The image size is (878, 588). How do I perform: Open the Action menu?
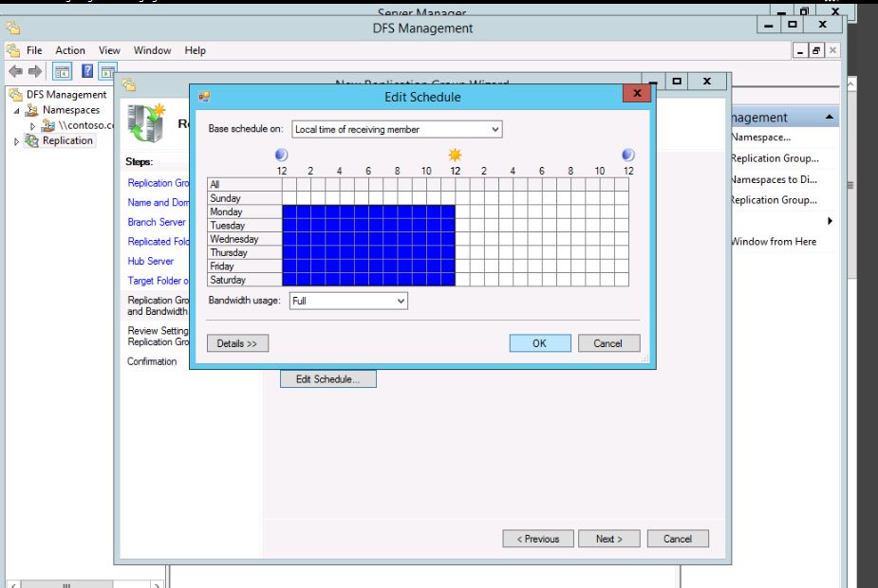coord(70,50)
